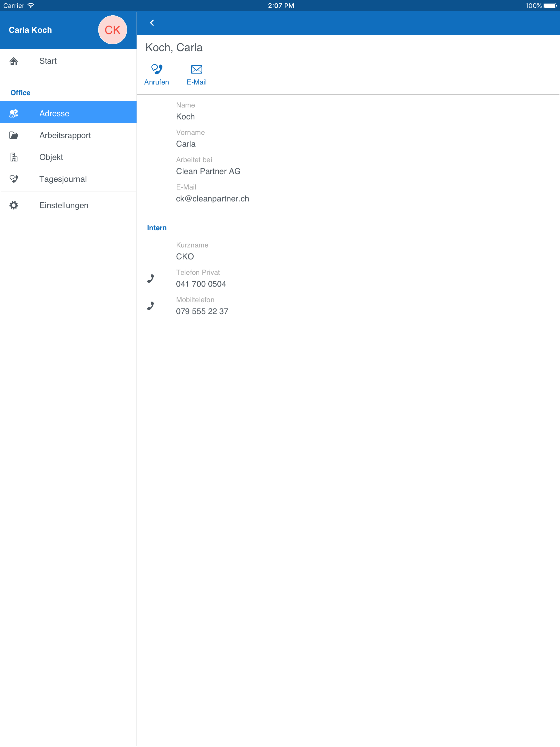Image resolution: width=560 pixels, height=747 pixels.
Task: Click mobile number 079 555 22 37
Action: (202, 311)
